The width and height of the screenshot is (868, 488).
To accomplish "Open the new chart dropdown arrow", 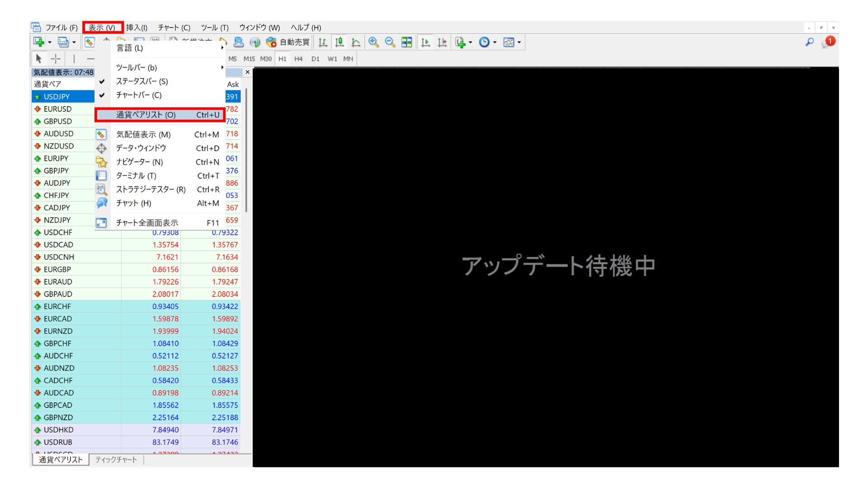I will tap(49, 42).
